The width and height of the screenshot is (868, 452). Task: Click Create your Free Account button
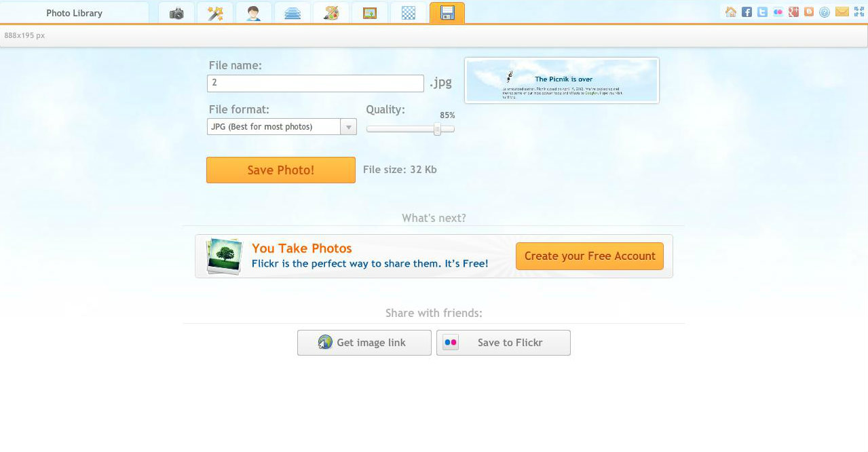[590, 256]
